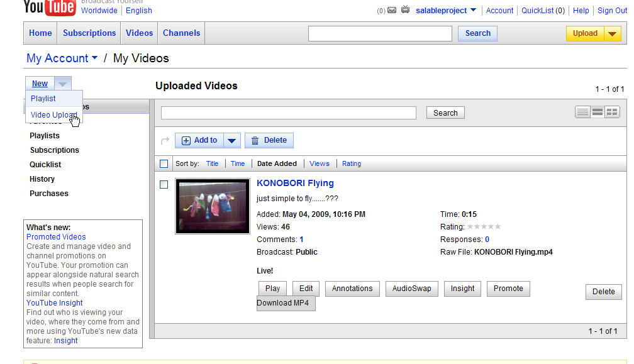Viewport: 634px width, 364px height.
Task: Click the YouTube Insight link
Action: tap(55, 303)
